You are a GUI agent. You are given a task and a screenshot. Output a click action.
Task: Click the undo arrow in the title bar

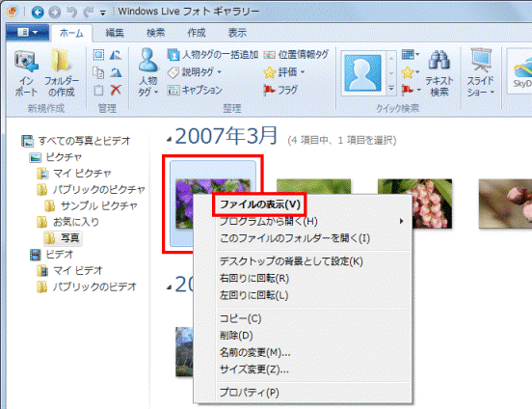pos(72,13)
